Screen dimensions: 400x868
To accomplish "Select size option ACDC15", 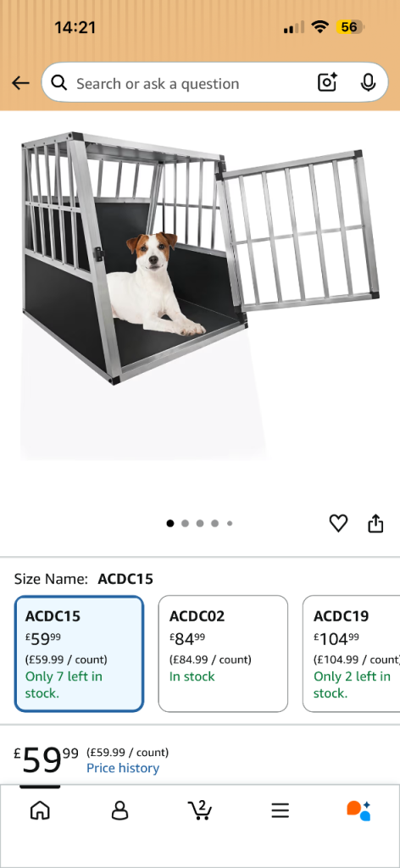I will (x=79, y=654).
